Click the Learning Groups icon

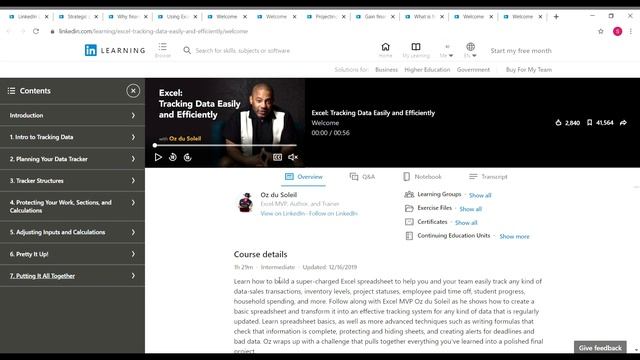pos(409,194)
